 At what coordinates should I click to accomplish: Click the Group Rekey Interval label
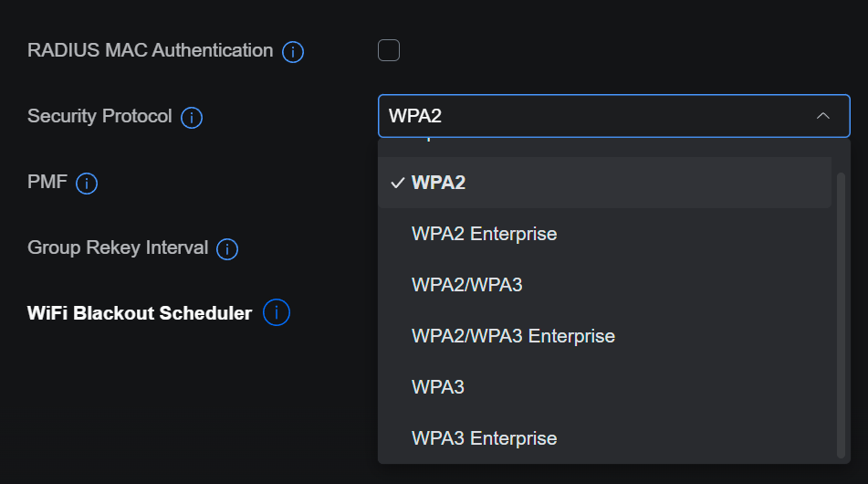(x=118, y=247)
